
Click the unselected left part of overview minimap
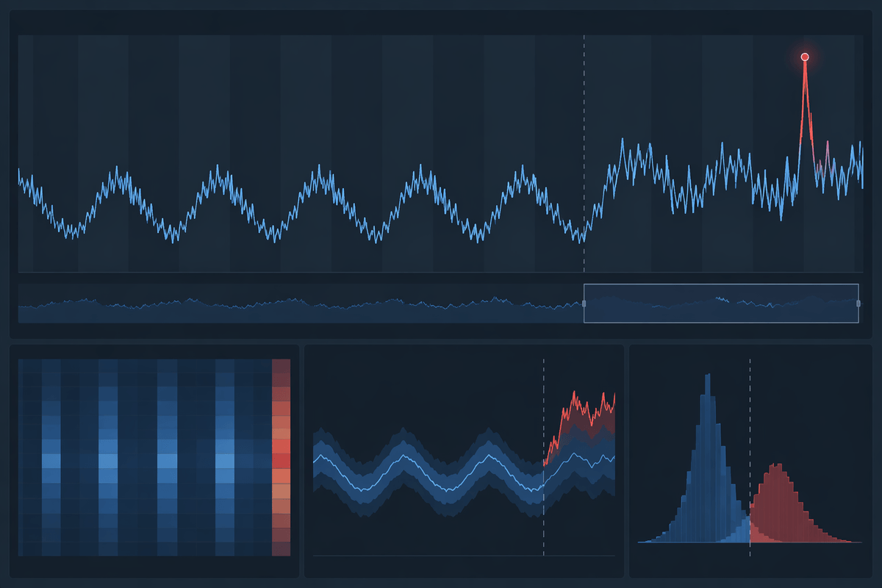click(301, 304)
